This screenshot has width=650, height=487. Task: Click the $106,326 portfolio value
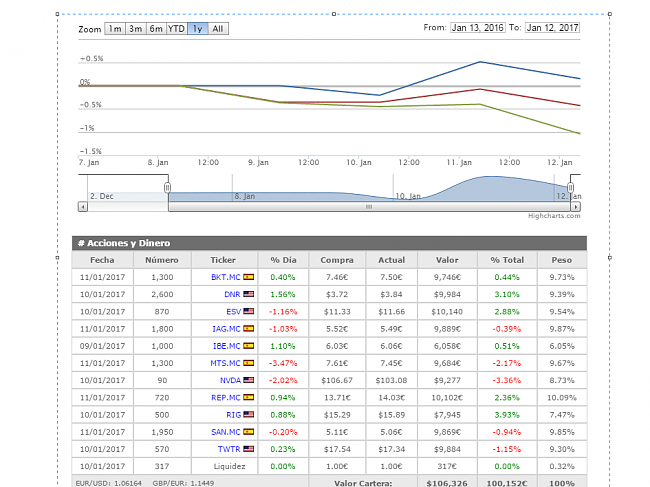[447, 483]
